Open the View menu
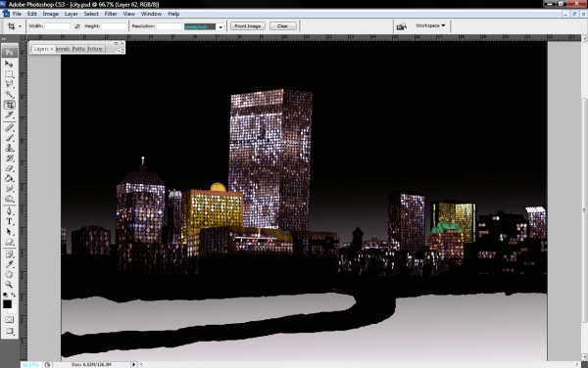Image resolution: width=588 pixels, height=368 pixels. (x=128, y=14)
